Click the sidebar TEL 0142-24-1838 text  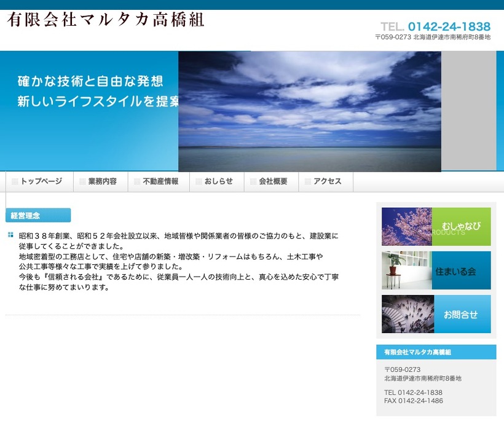pos(413,392)
